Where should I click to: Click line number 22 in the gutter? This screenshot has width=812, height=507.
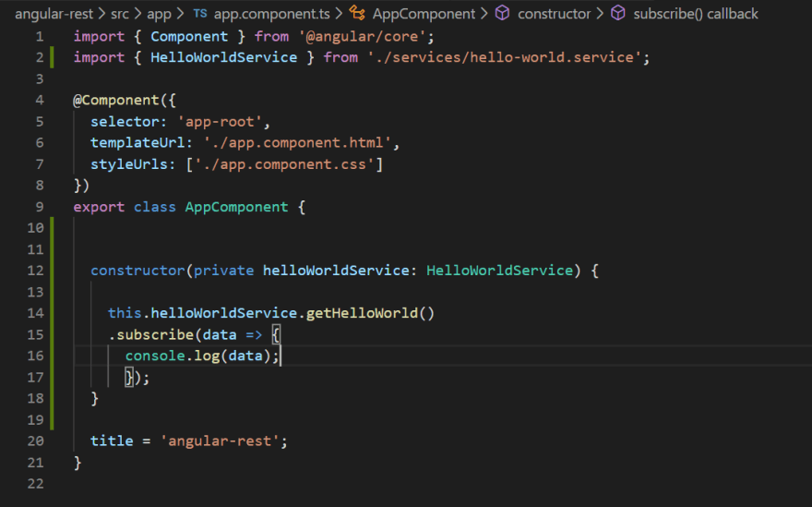[36, 484]
